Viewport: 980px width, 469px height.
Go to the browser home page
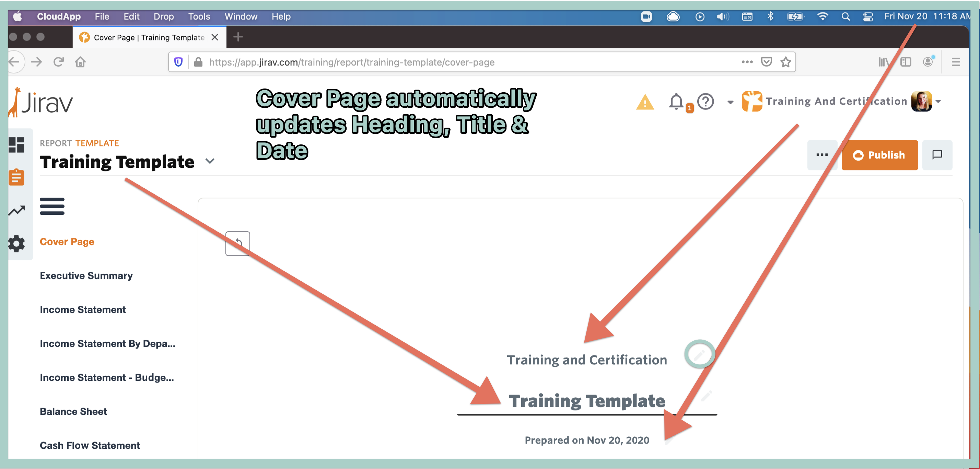[x=80, y=62]
